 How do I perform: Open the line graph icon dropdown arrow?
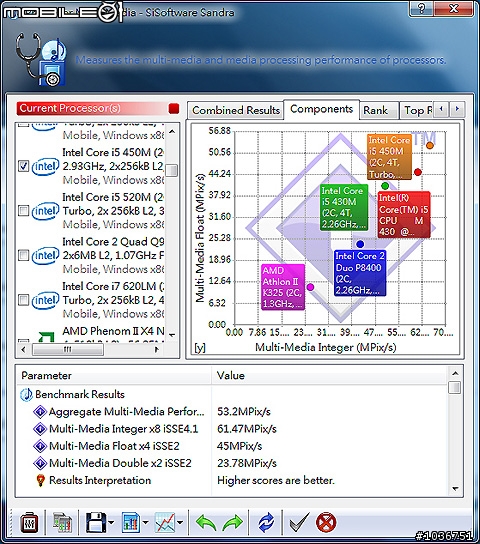click(180, 522)
